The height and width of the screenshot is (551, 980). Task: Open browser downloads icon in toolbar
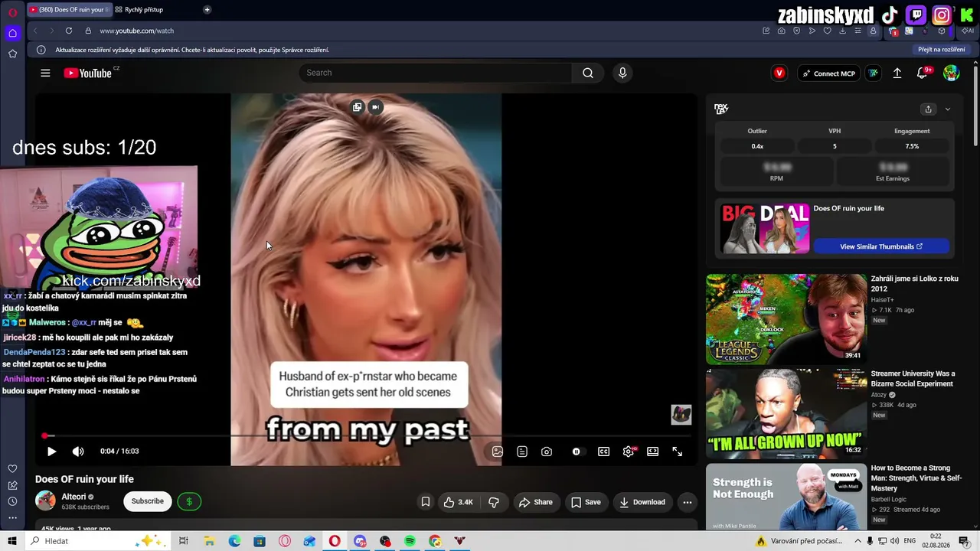[x=842, y=31]
